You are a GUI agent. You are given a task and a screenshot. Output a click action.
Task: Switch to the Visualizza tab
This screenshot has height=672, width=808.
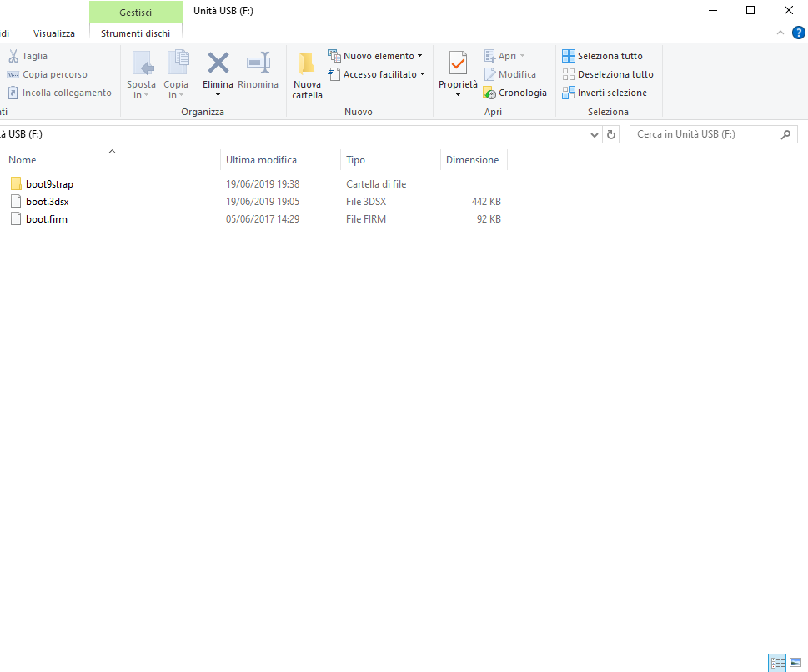pyautogui.click(x=54, y=33)
